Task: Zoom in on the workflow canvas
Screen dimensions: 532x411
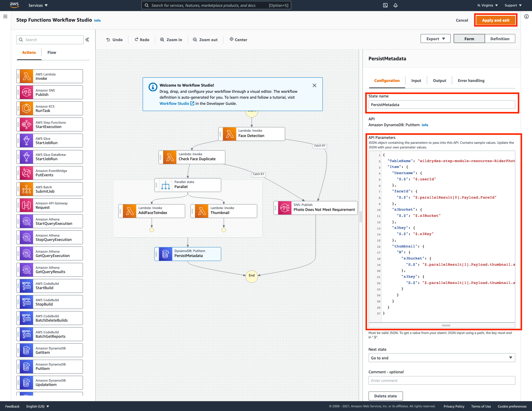Action: click(171, 40)
